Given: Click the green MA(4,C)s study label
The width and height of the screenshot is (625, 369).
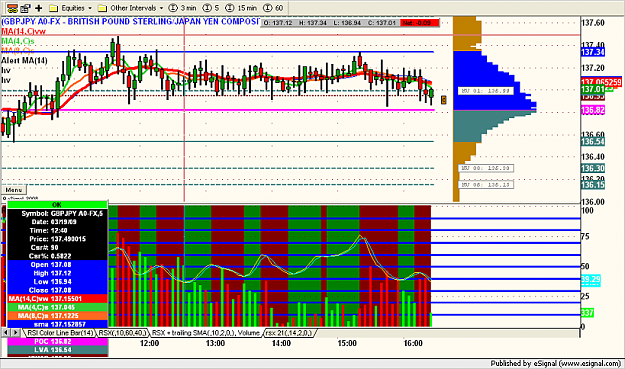Looking at the screenshot, I should [18, 41].
